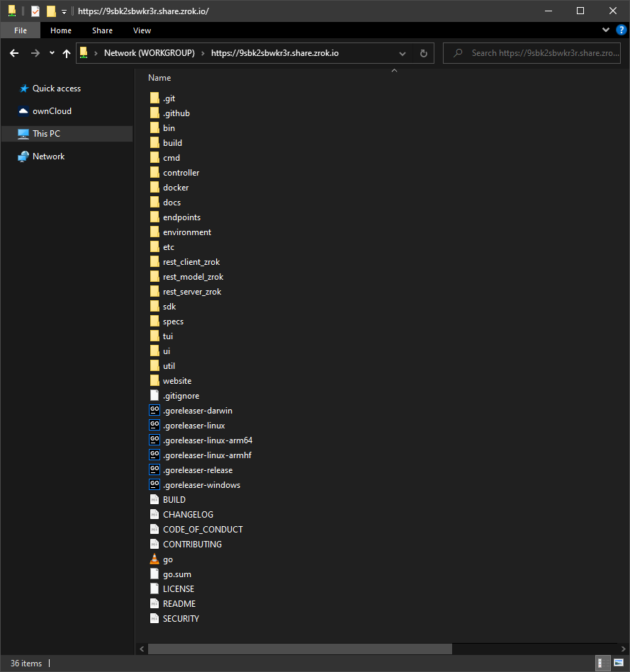Click the Back navigation arrow

14,53
